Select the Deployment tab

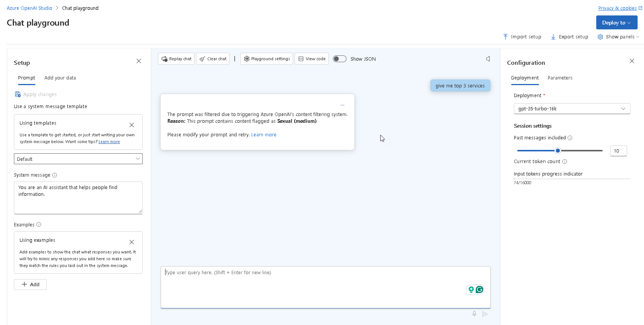[525, 78]
